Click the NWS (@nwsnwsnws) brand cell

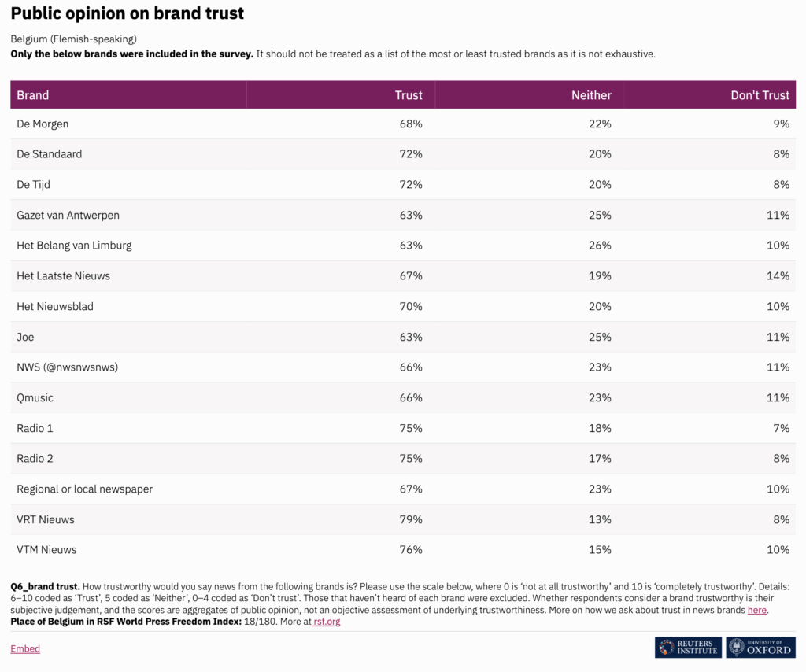click(68, 367)
